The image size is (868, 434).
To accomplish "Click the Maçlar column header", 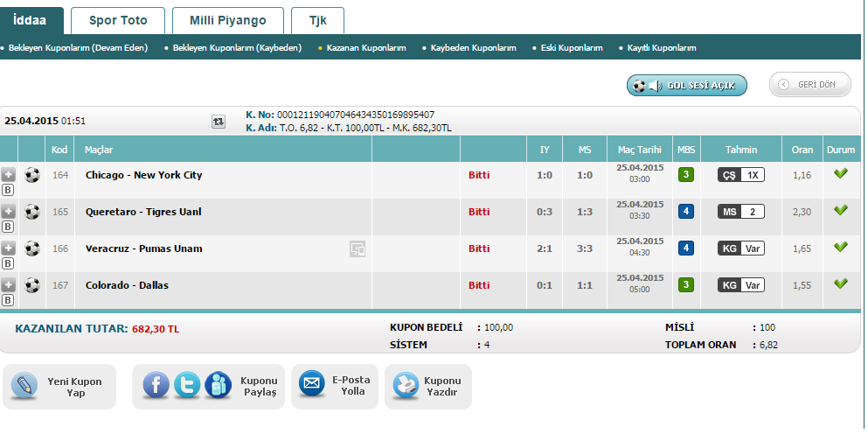I will coord(99,150).
